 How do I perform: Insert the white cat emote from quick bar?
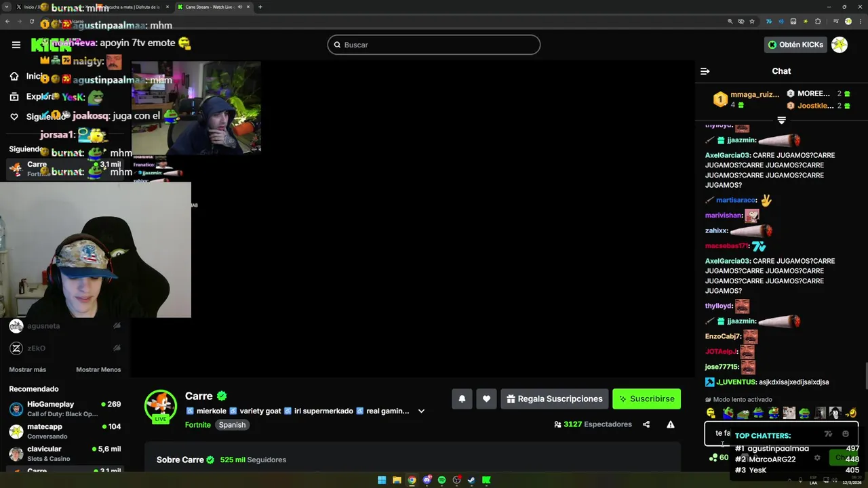tap(789, 413)
